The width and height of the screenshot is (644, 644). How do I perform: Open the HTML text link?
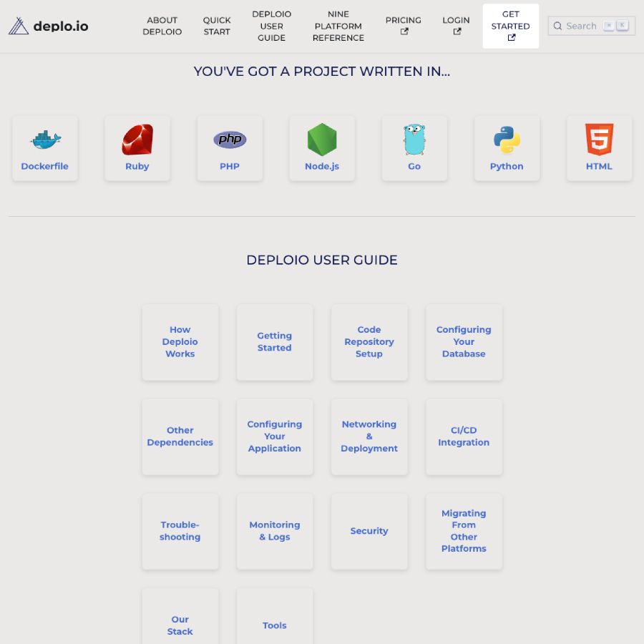coord(599,166)
